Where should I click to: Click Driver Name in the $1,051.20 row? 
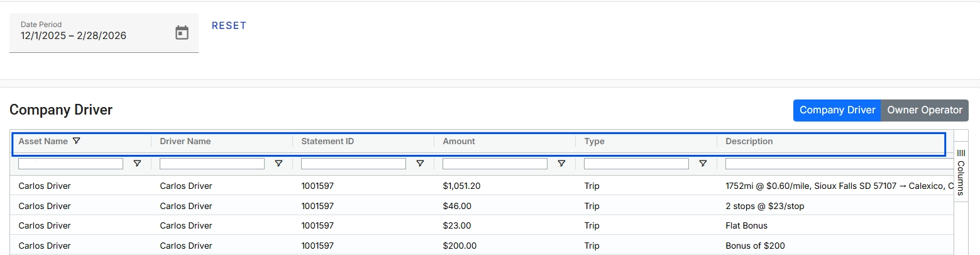(186, 186)
